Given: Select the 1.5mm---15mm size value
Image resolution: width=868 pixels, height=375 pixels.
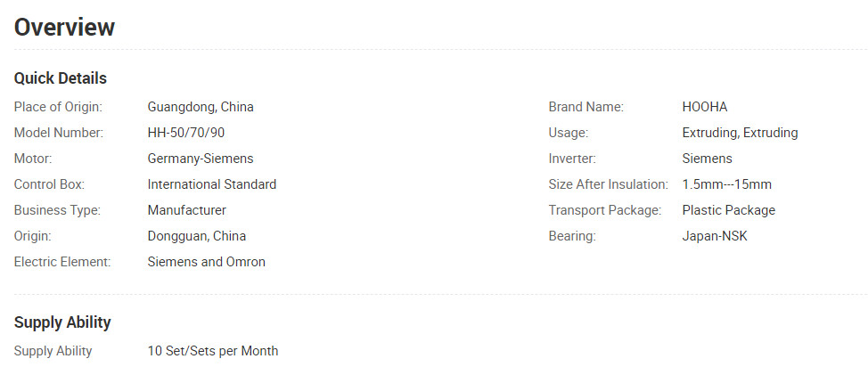Looking at the screenshot, I should tap(727, 184).
